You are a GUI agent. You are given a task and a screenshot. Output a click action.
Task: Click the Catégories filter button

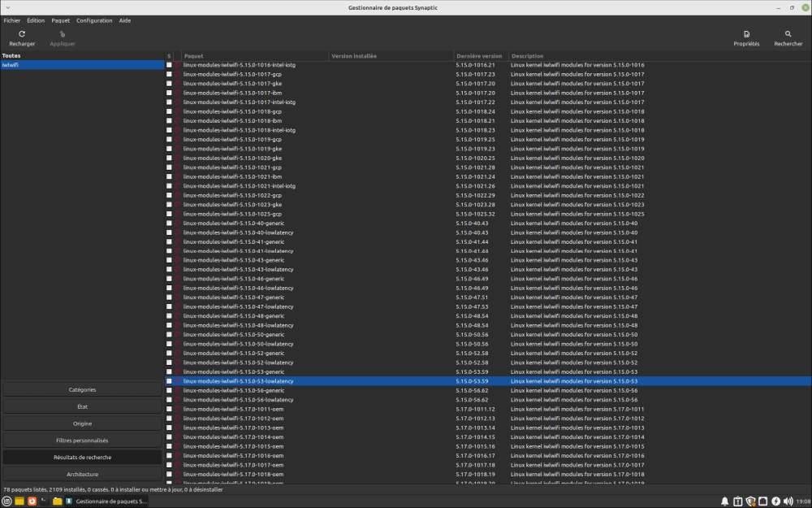pos(82,390)
